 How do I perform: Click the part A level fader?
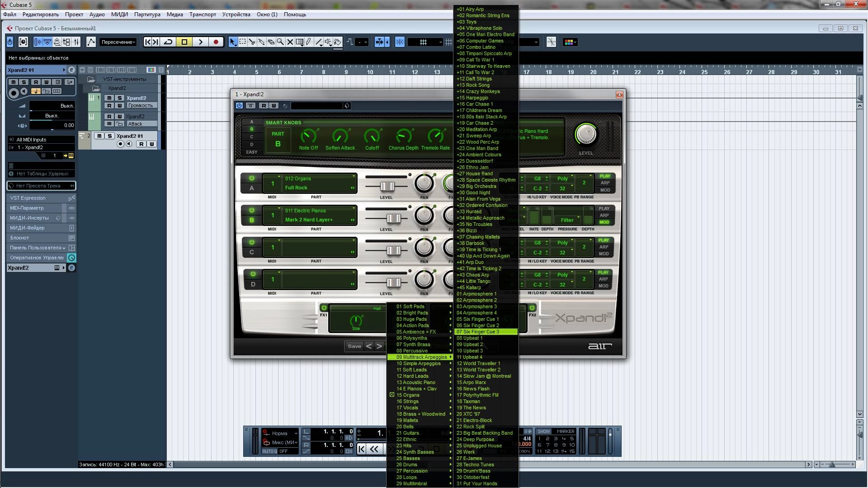coord(387,186)
